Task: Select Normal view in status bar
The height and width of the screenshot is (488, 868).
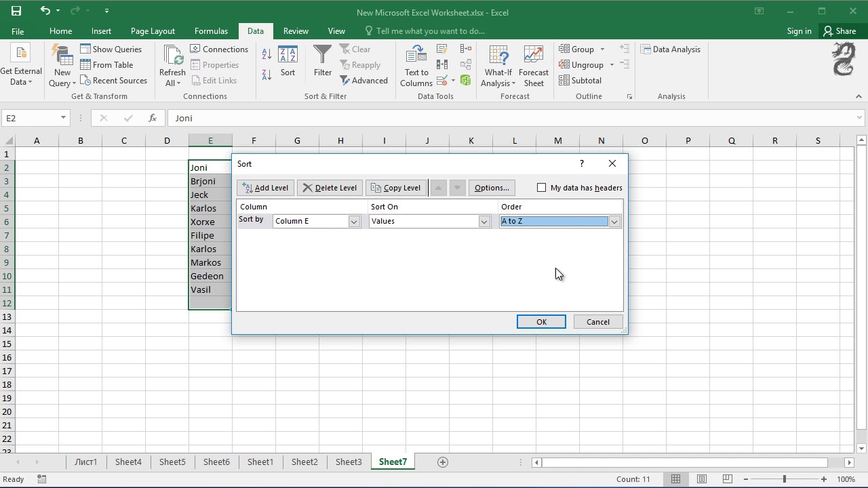Action: coord(675,479)
